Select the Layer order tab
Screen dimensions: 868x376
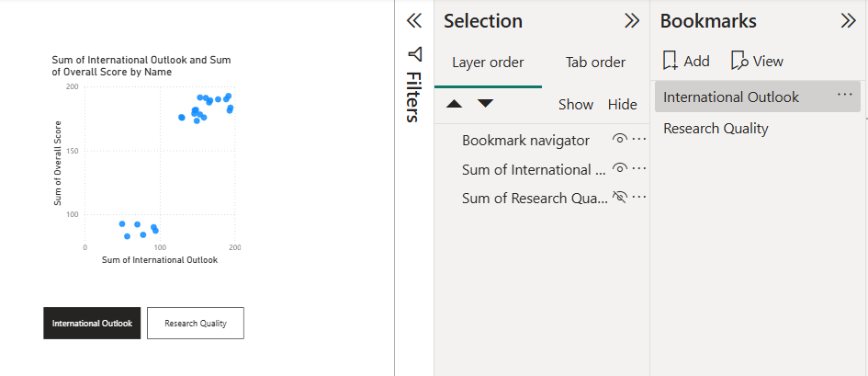pos(488,62)
